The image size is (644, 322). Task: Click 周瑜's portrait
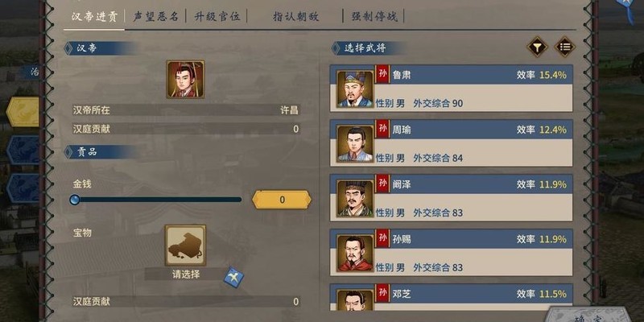click(x=355, y=144)
